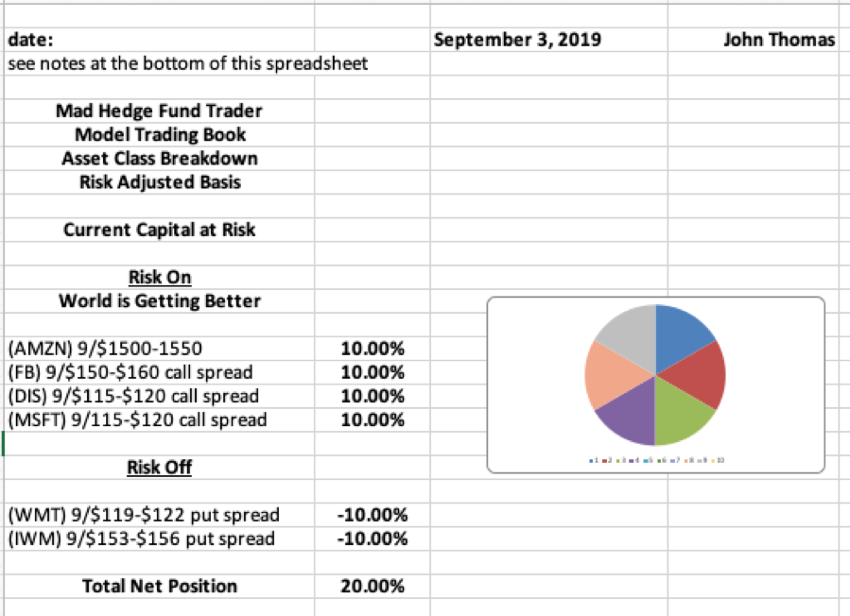850x616 pixels.
Task: Select the "Current Capital at Risk" cell
Action: pos(159,230)
